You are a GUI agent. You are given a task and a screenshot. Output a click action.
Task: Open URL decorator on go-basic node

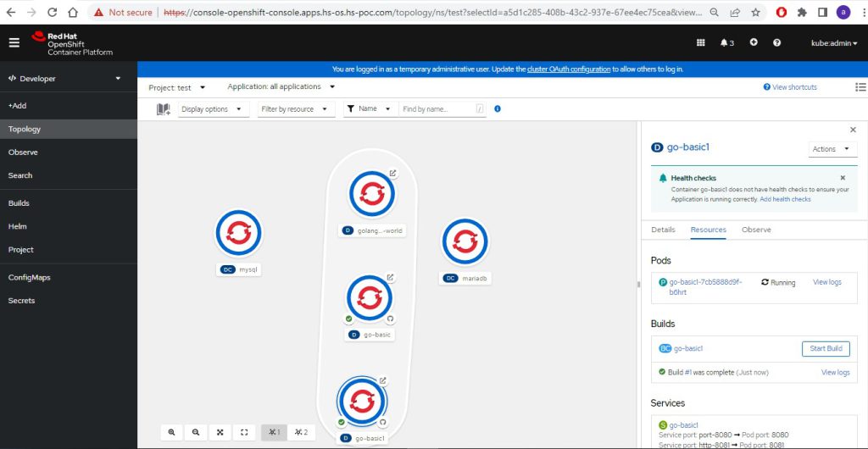coord(390,277)
